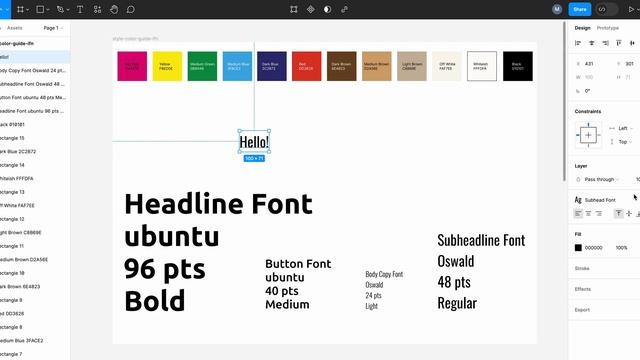Click the Create component icon
The width and height of the screenshot is (640, 360).
311,9
